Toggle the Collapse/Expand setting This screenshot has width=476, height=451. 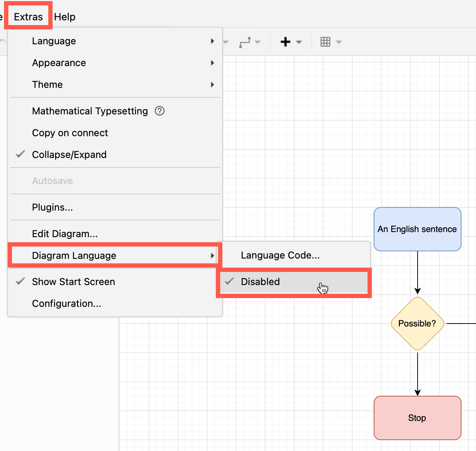[69, 154]
